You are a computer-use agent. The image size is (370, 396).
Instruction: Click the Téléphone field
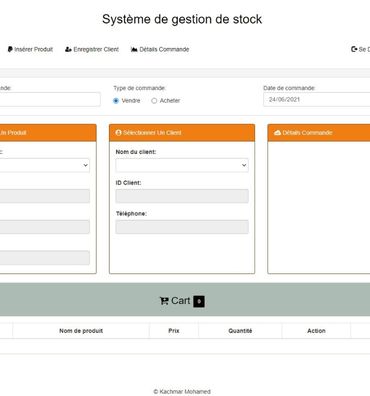point(182,227)
